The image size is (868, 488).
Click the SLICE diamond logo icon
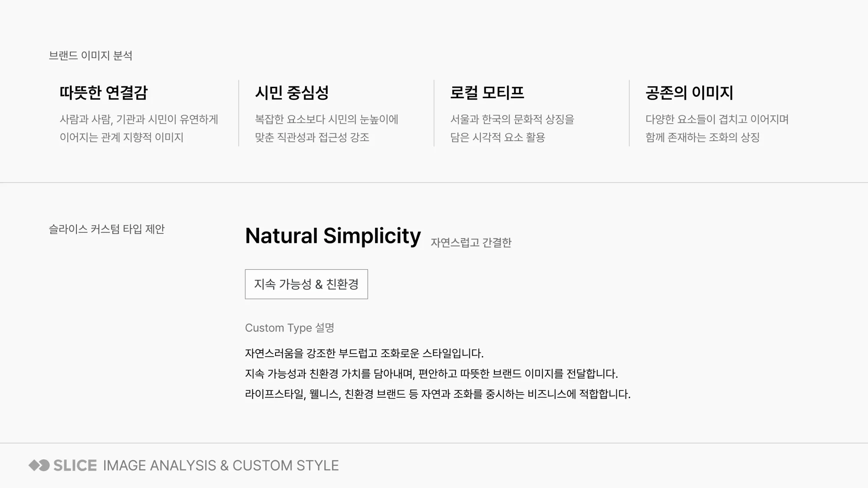[x=39, y=465]
